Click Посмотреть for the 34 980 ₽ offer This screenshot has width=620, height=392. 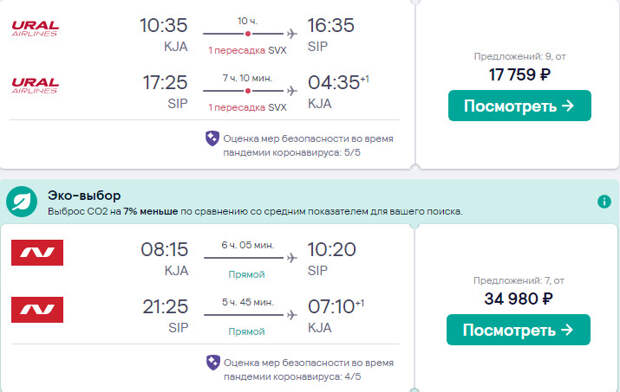518,330
